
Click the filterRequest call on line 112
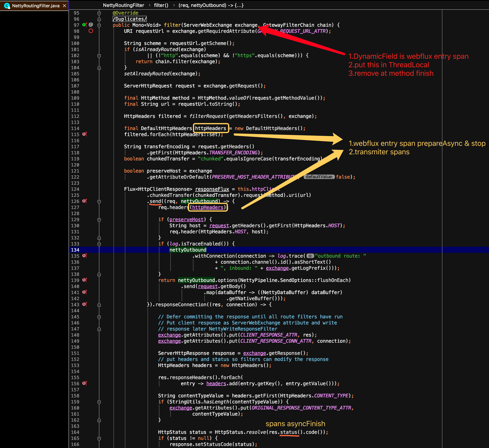point(207,116)
